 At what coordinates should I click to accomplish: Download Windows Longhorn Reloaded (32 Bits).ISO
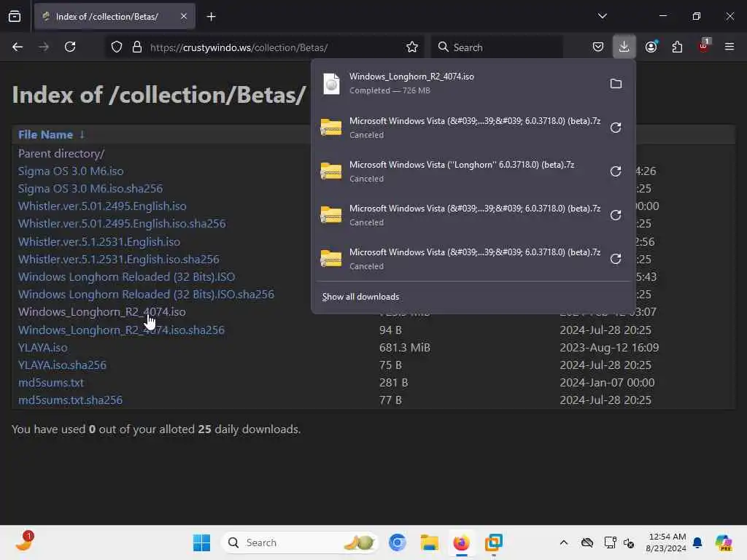coord(126,277)
